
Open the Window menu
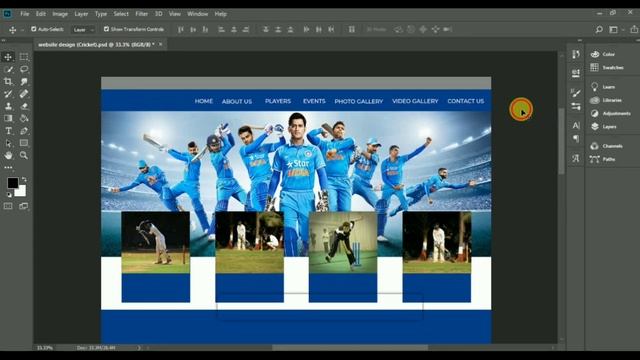point(198,14)
